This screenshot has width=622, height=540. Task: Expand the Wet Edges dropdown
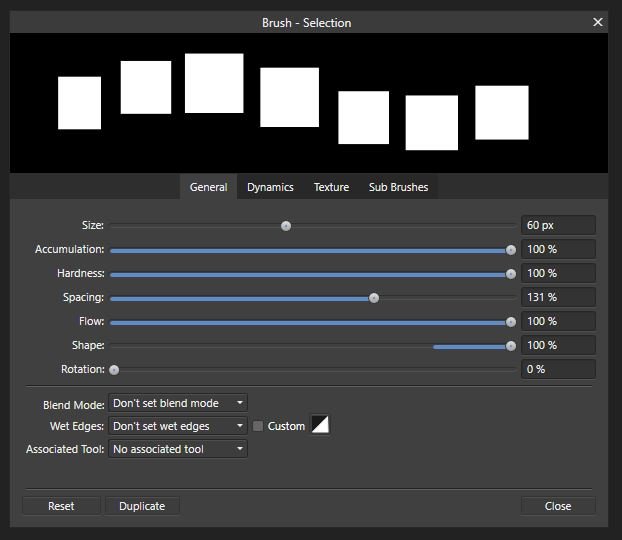point(177,426)
